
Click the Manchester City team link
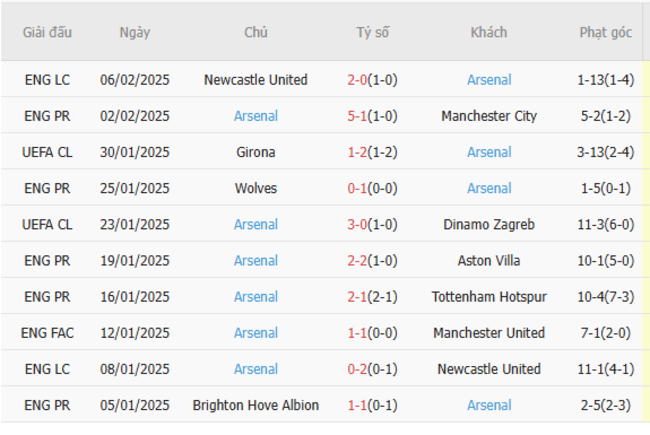489,116
